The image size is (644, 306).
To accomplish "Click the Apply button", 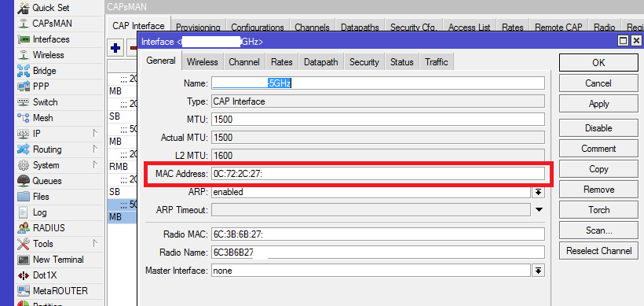I will click(x=598, y=104).
